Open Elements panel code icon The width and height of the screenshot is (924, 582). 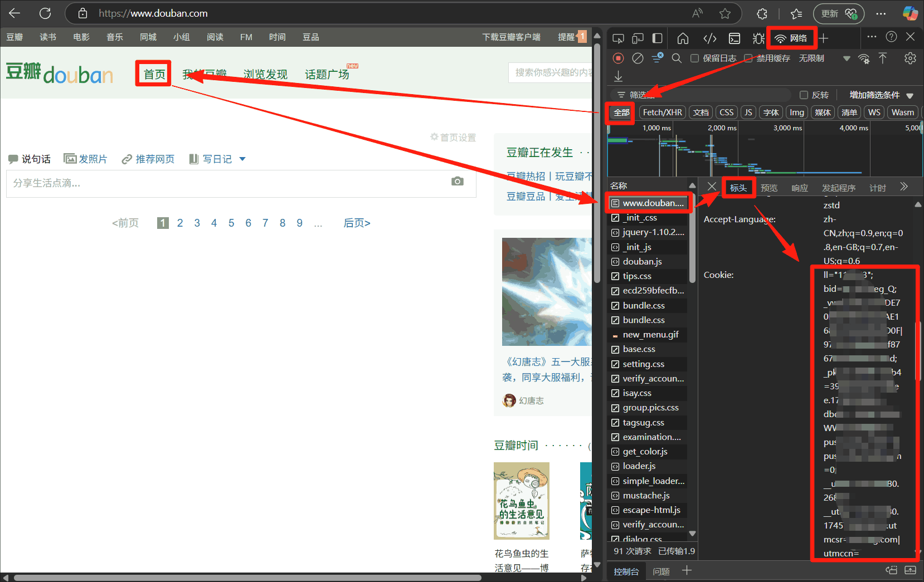709,38
